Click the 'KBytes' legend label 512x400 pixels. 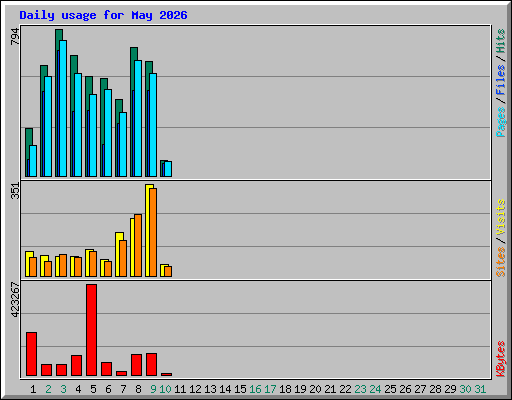click(x=500, y=359)
